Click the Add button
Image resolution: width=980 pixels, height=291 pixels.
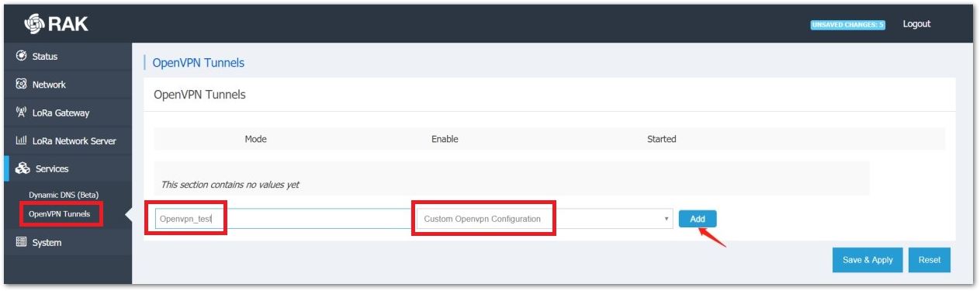click(x=698, y=219)
